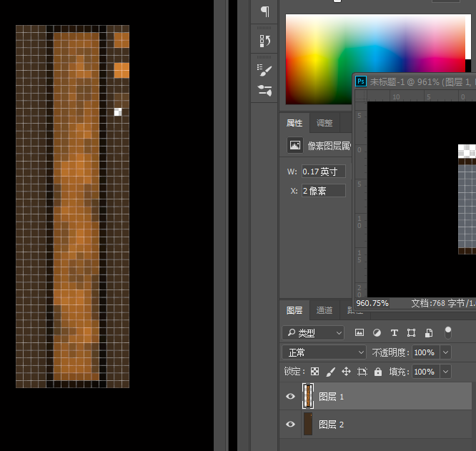Open the History panel icon
The height and width of the screenshot is (451, 476).
point(264,41)
